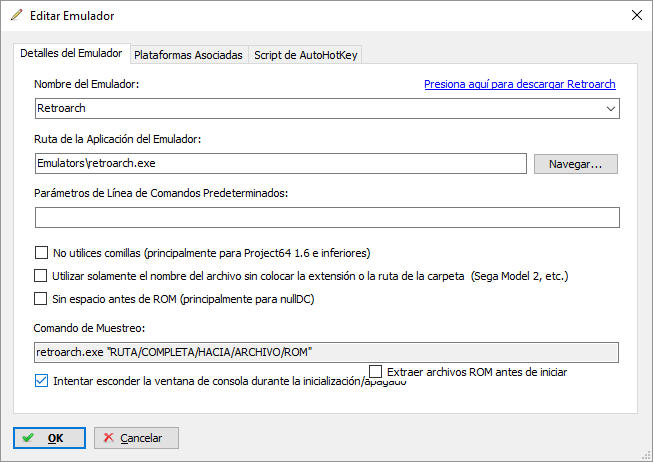Enable Extraer archivos ROM antes de iniciar

coord(375,371)
